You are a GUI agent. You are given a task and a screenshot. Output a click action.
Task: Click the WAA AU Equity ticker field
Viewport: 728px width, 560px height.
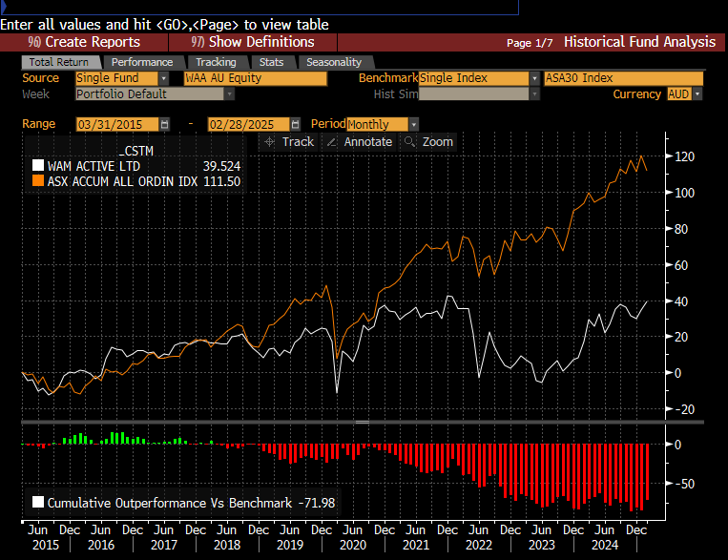[x=256, y=78]
